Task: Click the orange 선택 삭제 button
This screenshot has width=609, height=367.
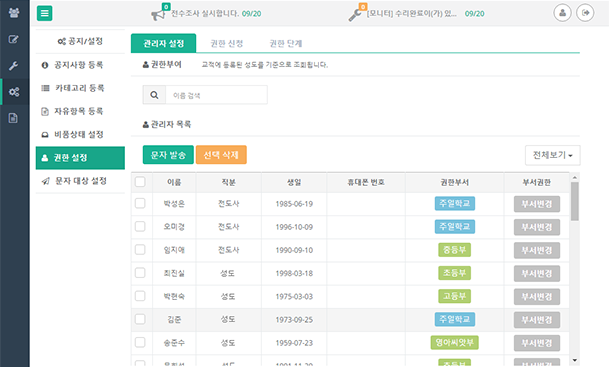Action: point(221,155)
